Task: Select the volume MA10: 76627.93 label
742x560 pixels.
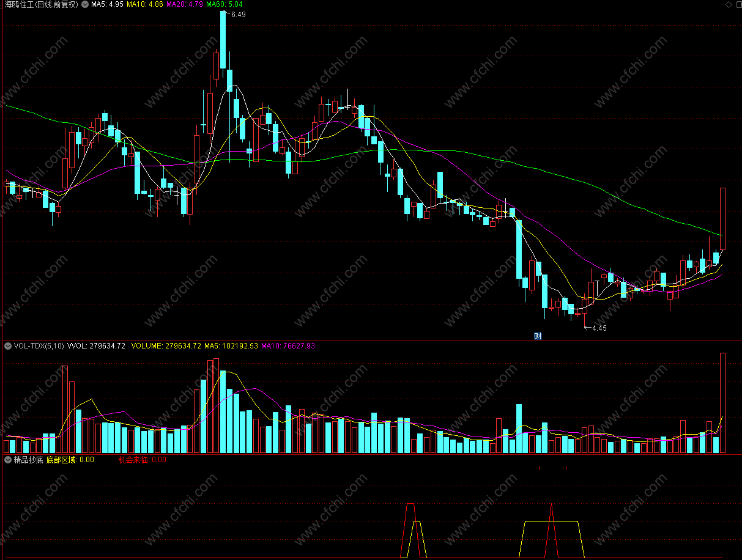Action: [x=288, y=346]
